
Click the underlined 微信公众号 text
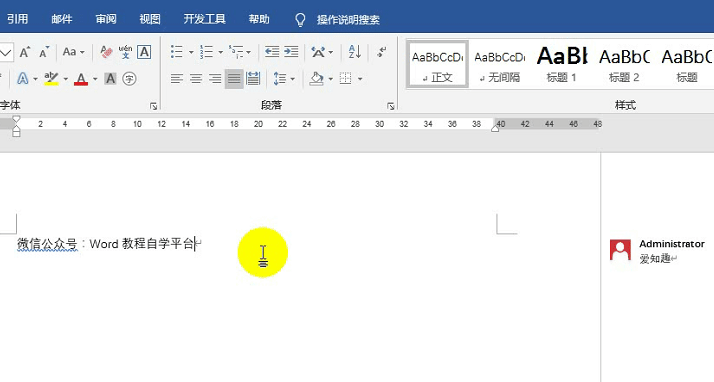click(47, 244)
